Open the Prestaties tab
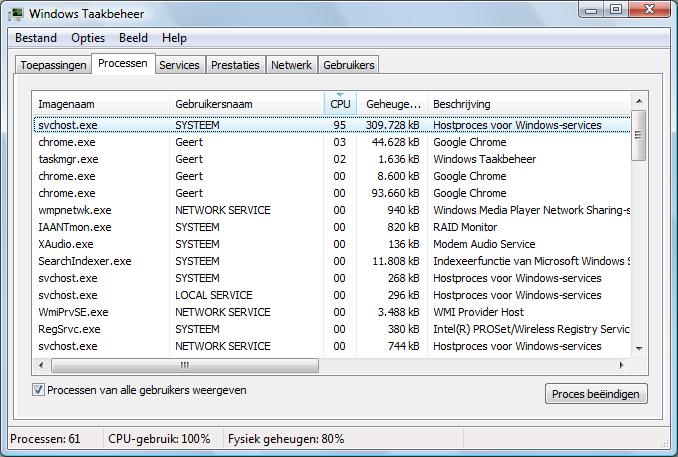 pos(235,65)
